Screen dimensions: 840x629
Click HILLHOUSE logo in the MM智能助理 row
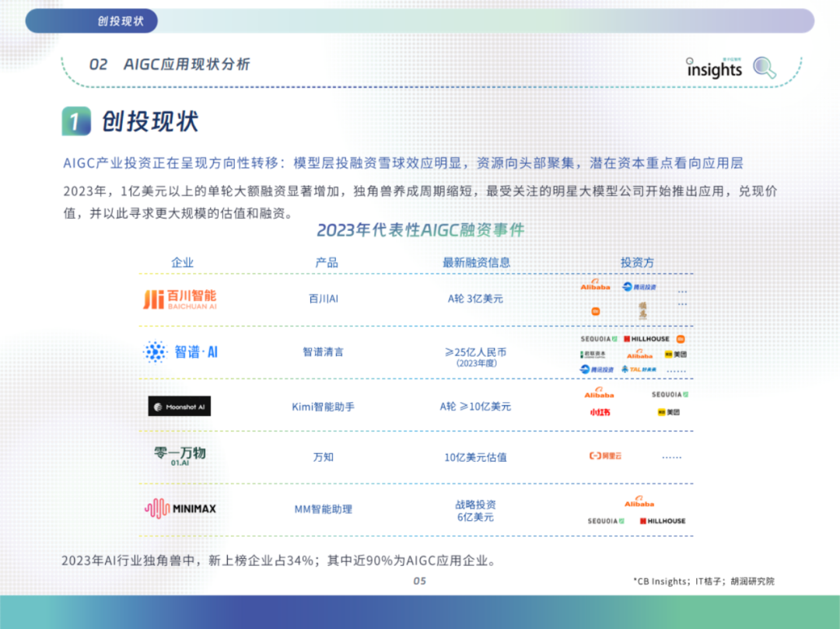click(663, 521)
